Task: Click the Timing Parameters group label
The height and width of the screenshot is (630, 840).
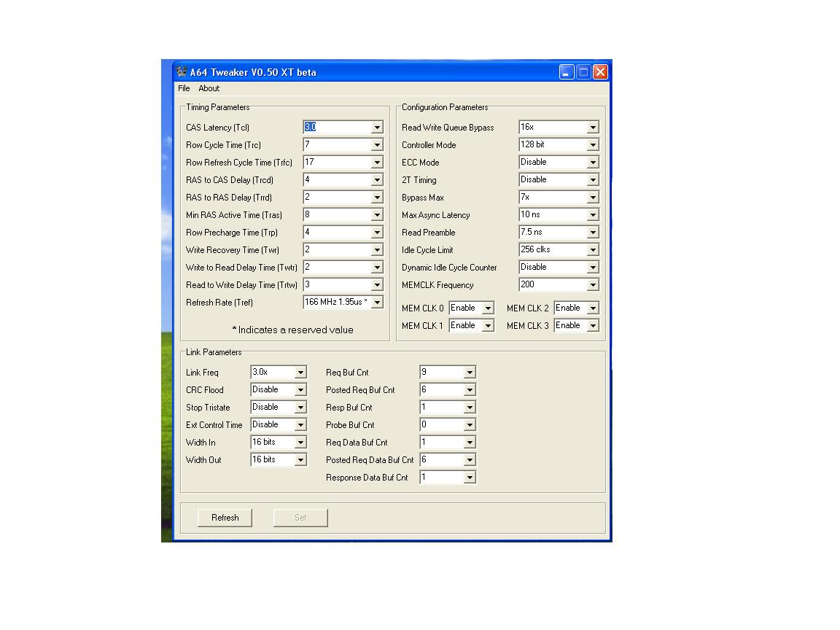Action: [217, 107]
